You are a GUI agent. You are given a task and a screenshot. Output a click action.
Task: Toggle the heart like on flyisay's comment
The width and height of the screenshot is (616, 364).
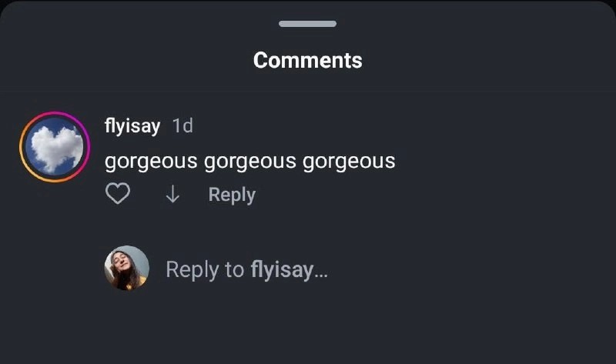pos(118,193)
